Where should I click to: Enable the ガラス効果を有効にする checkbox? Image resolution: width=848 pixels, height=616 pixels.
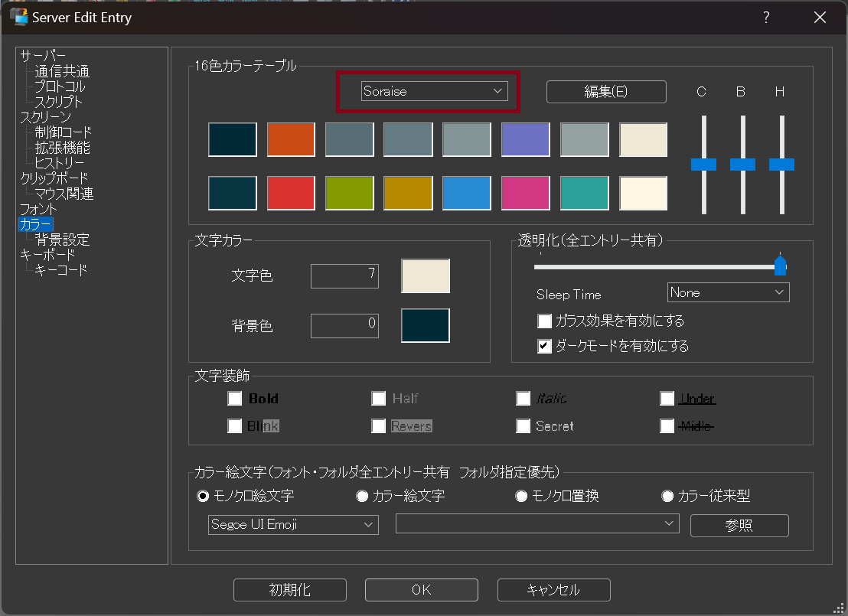(544, 321)
